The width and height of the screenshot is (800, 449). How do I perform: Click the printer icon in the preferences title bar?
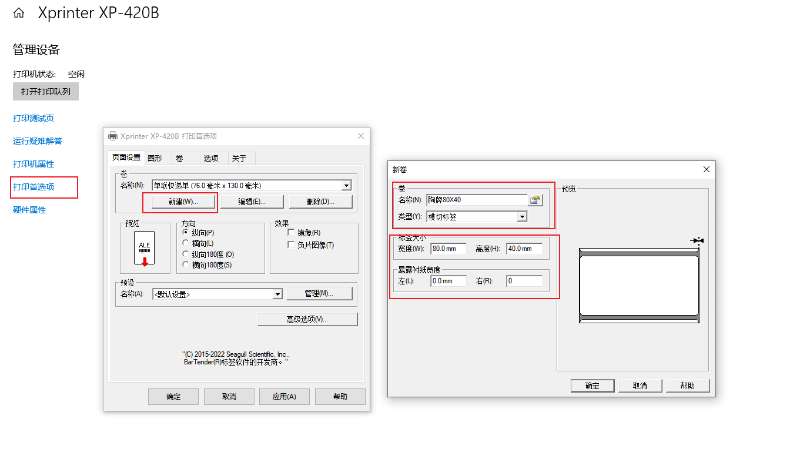point(113,136)
